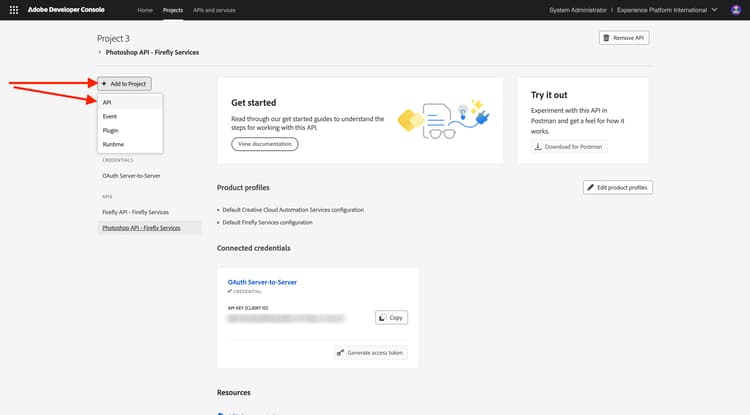Choose Event from the dropdown menu
Screen dimensions: 750x415
pos(109,116)
